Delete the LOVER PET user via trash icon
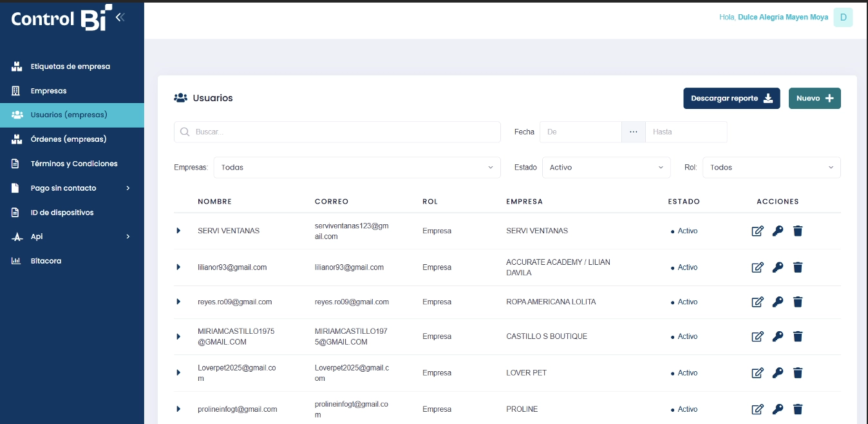This screenshot has height=424, width=868. coord(798,372)
